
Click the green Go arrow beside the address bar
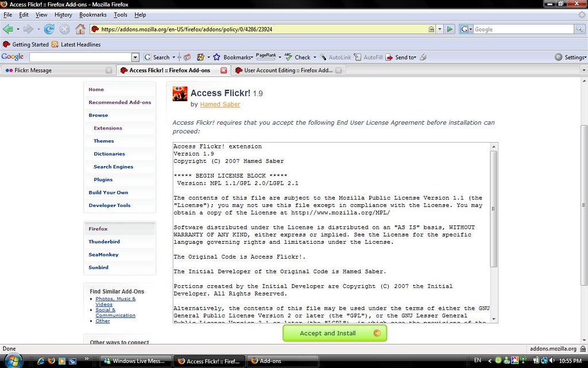(x=450, y=29)
